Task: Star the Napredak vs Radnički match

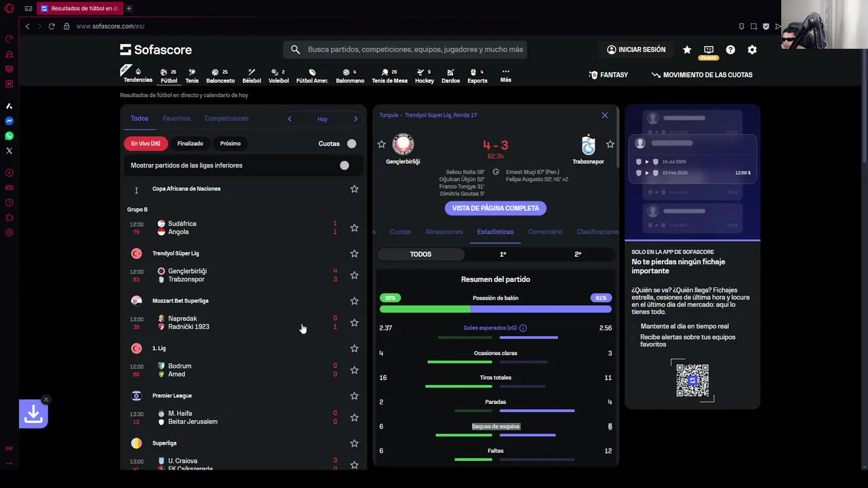Action: click(x=354, y=323)
